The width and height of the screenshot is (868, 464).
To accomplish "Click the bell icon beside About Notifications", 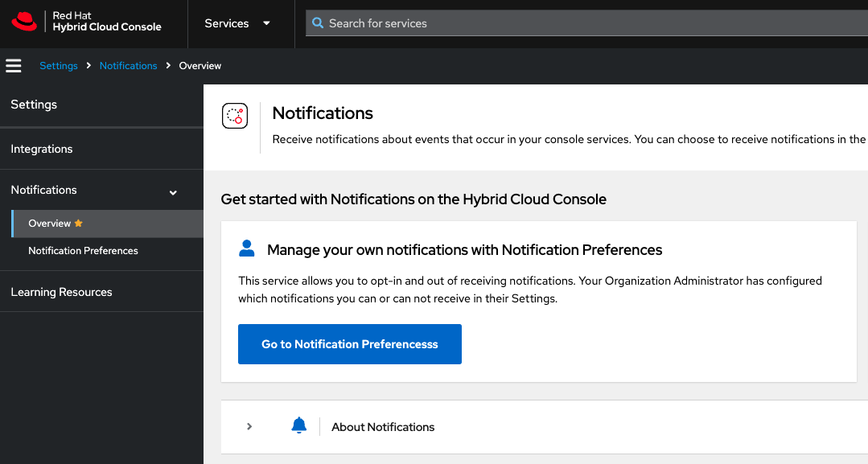I will point(299,426).
